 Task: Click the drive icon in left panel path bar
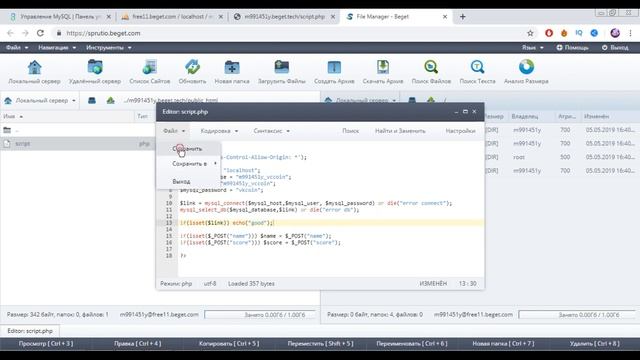92,100
